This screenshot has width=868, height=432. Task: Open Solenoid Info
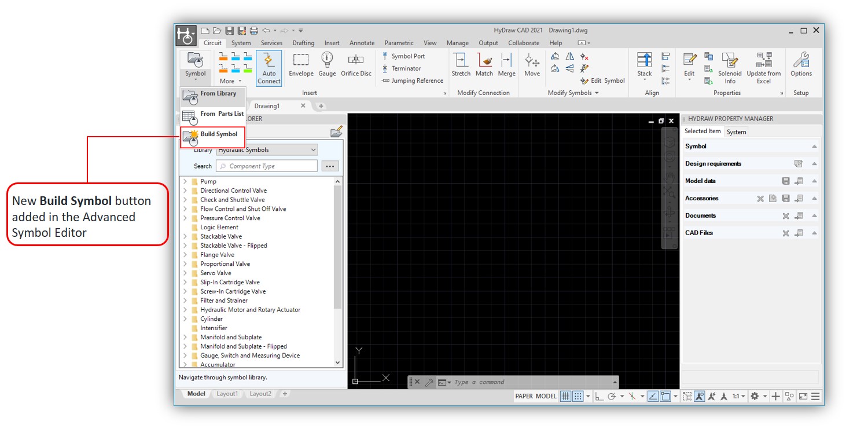(730, 68)
